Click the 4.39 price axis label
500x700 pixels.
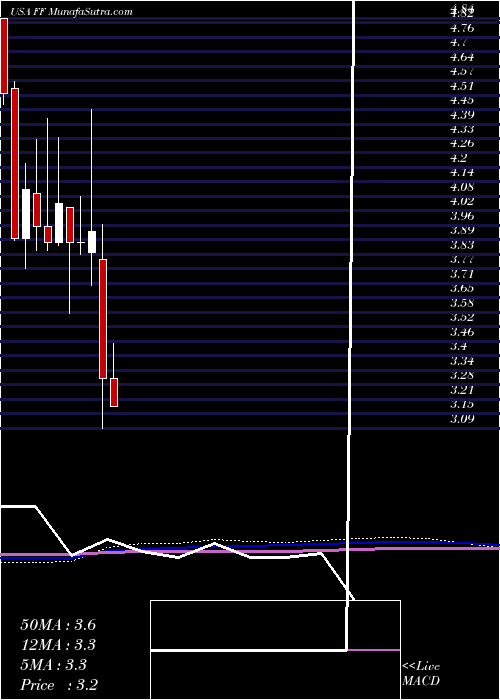pos(462,115)
